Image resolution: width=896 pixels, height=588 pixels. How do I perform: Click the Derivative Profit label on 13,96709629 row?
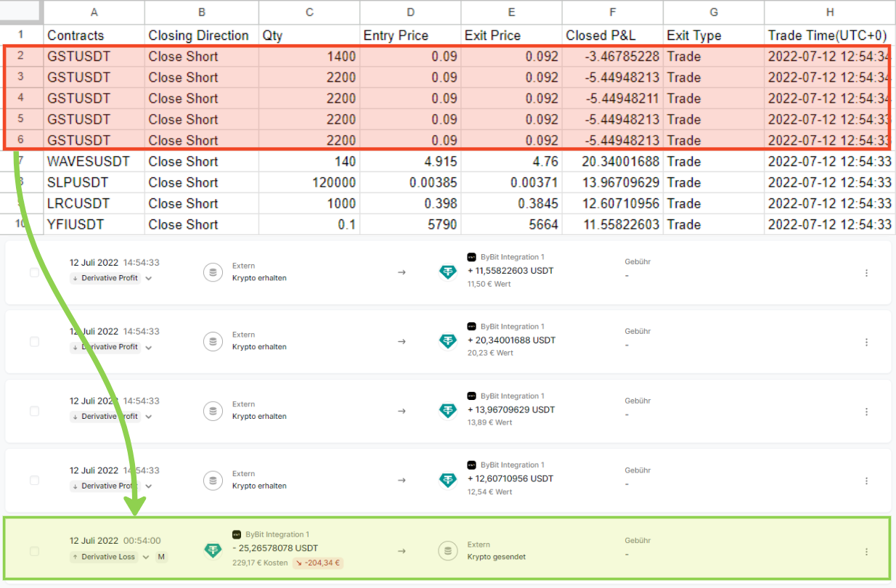tap(109, 417)
